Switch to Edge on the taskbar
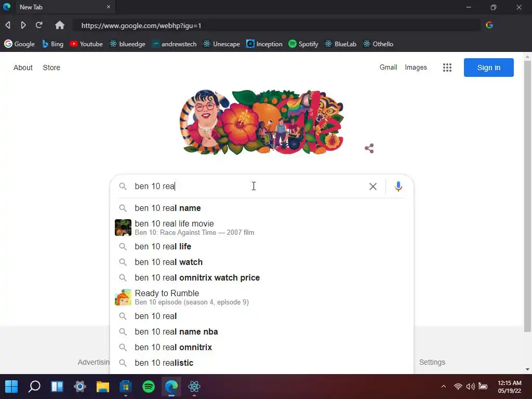This screenshot has width=532, height=399. tap(171, 386)
